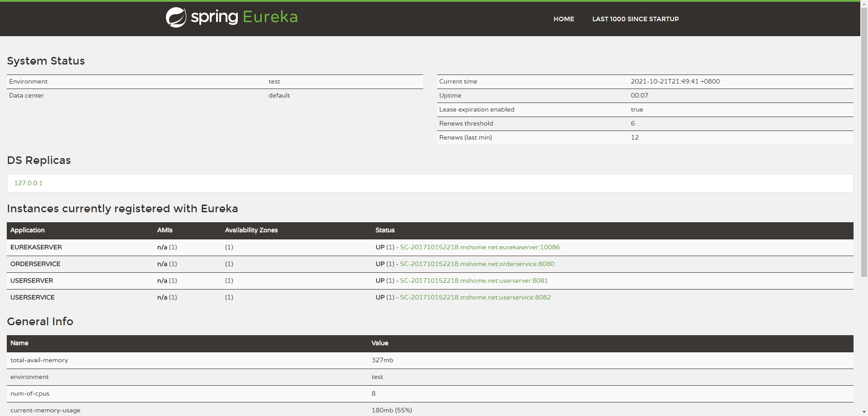868x416 pixels.
Task: Open the HOME navigation link
Action: coord(564,19)
